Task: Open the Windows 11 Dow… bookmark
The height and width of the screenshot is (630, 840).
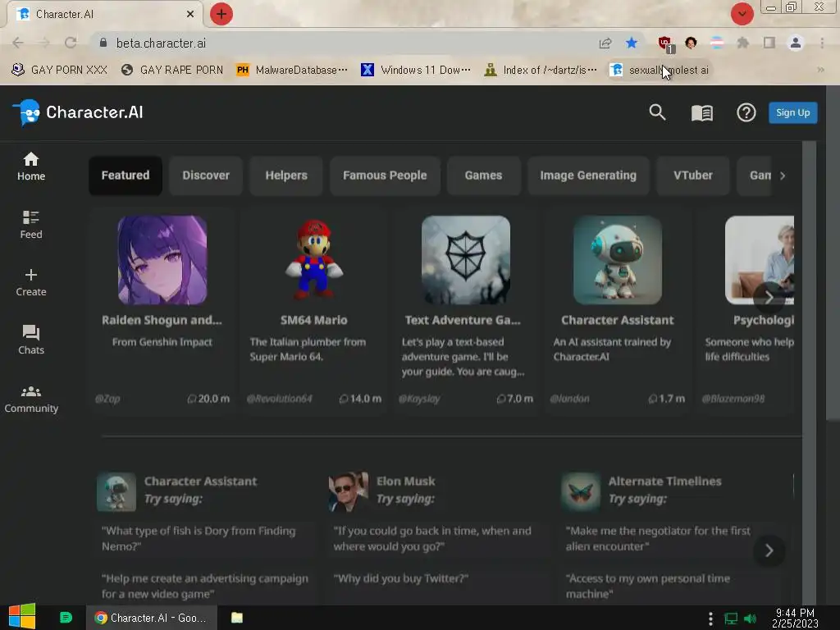Action: tap(416, 70)
